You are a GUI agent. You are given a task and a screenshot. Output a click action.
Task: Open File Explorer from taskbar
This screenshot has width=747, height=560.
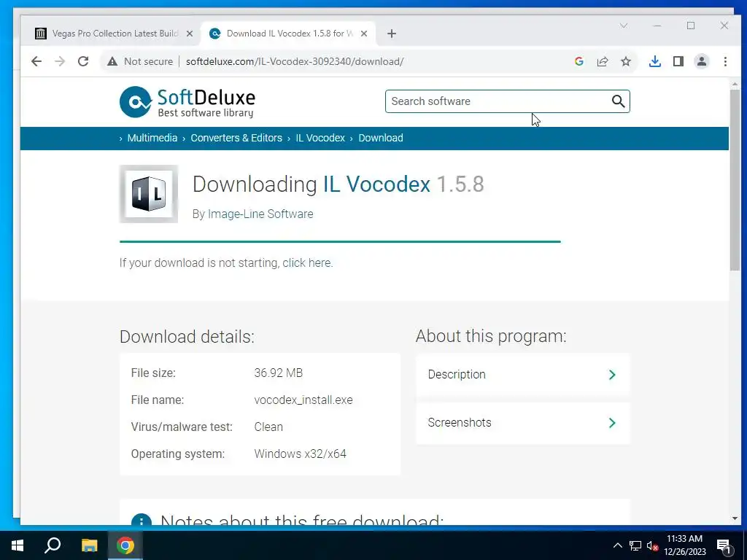point(89,545)
